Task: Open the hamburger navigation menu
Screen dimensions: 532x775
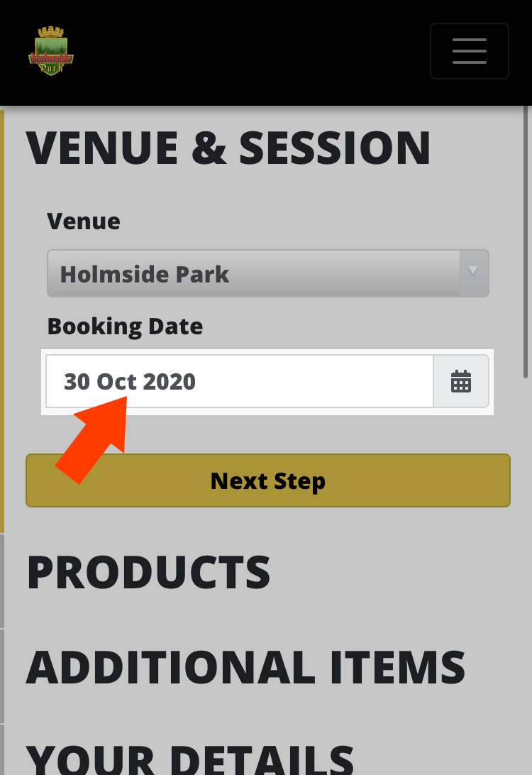Action: [x=470, y=51]
